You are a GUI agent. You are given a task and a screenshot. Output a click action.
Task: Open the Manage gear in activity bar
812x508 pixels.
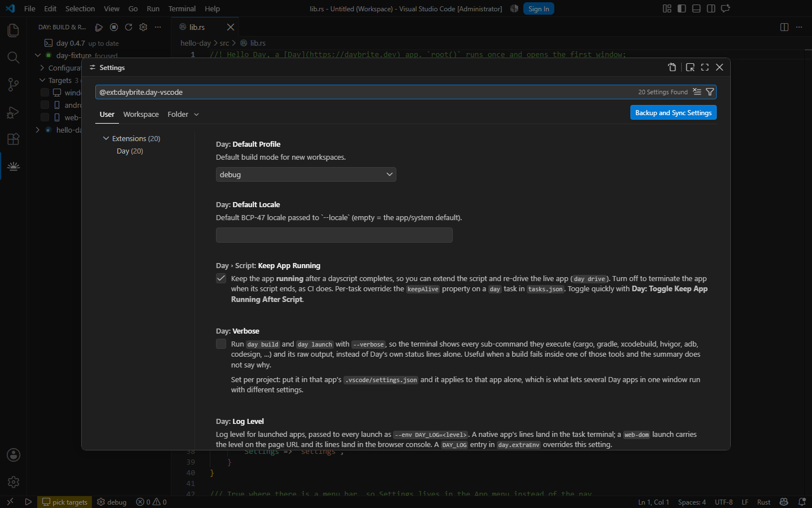(x=13, y=482)
